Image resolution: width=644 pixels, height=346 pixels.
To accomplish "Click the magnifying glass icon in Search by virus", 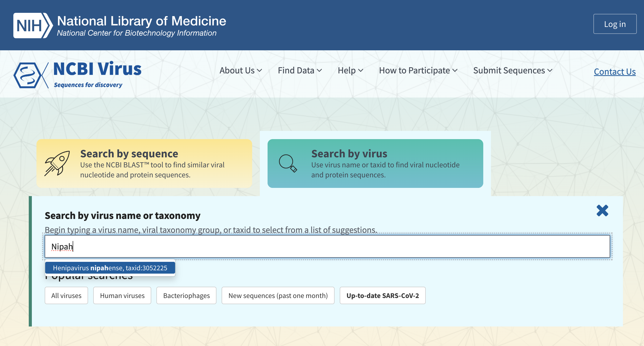I will (288, 163).
